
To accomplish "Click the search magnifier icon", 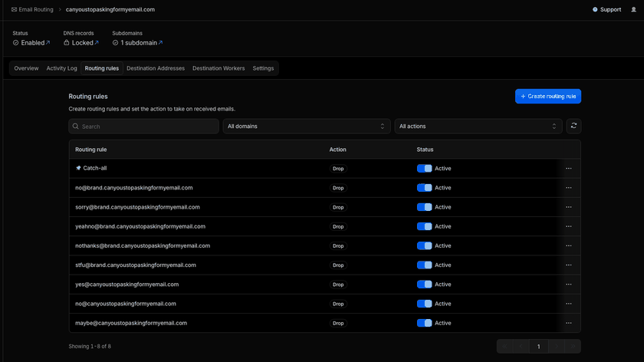I will pos(76,126).
